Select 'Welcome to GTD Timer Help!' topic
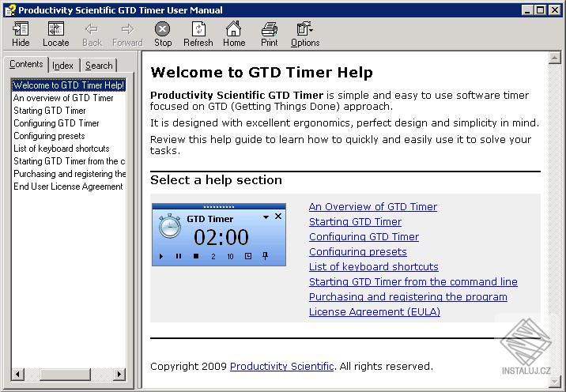The image size is (566, 392). tap(69, 85)
